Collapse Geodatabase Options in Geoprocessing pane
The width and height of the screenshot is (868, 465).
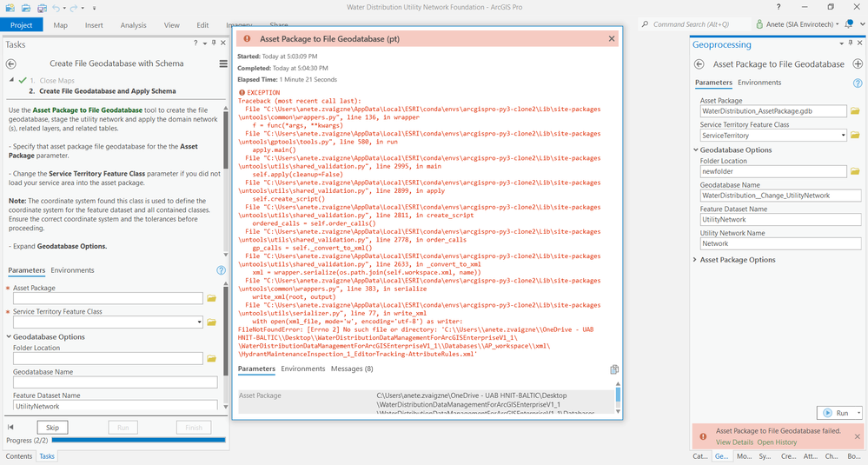click(696, 149)
